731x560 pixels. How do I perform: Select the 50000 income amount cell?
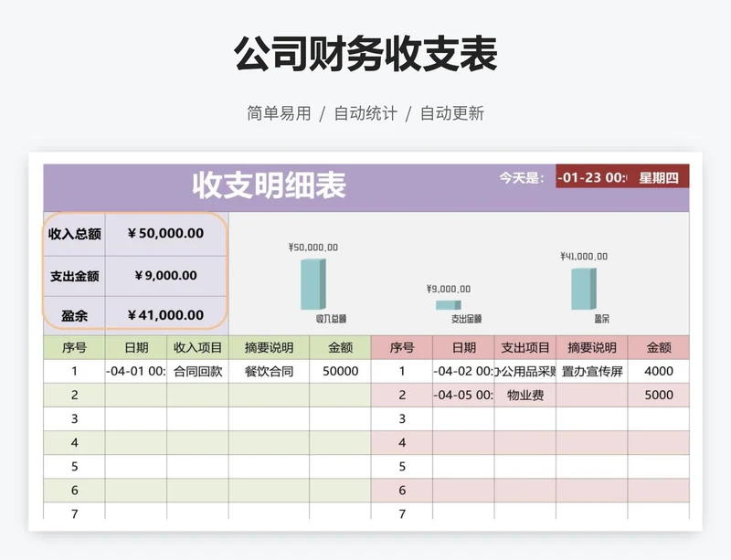[340, 371]
